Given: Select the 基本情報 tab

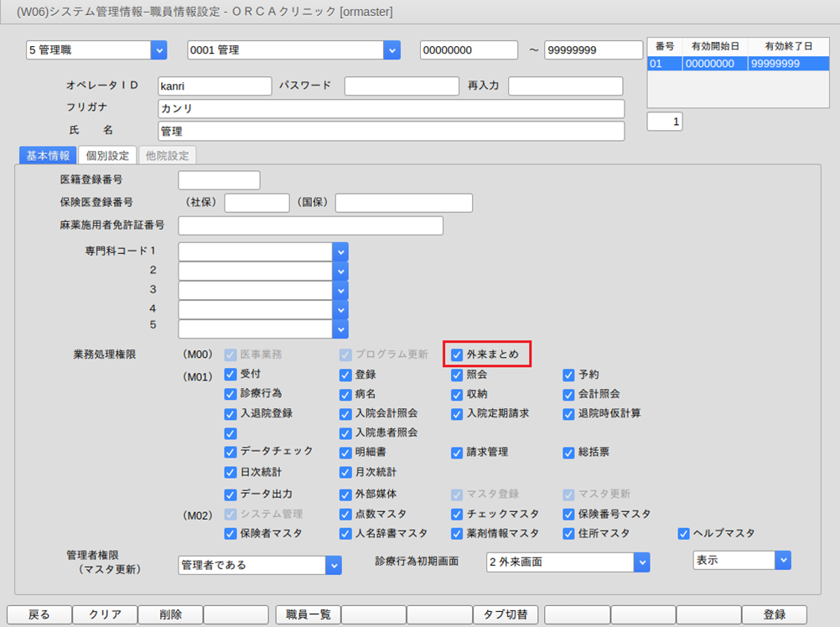Looking at the screenshot, I should click(48, 155).
